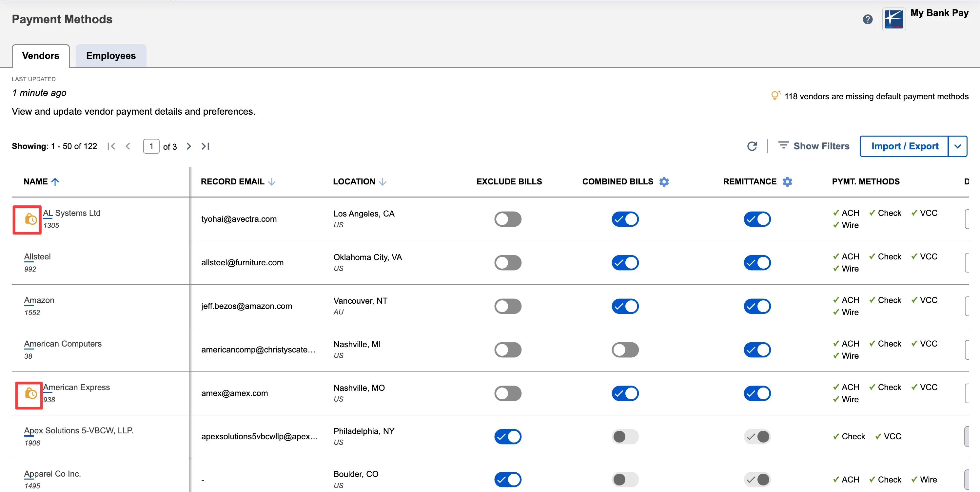
Task: Click email allsteel@furniture.com
Action: (242, 263)
